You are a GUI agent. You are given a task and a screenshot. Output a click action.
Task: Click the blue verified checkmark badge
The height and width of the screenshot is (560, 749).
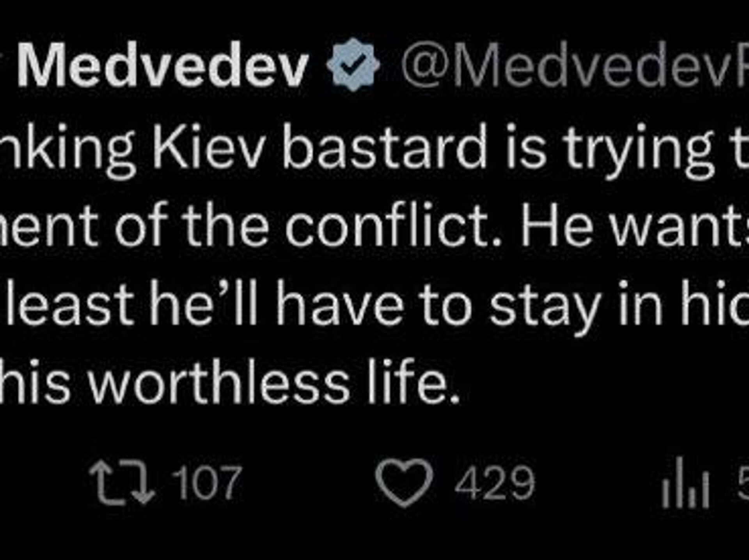pos(353,65)
